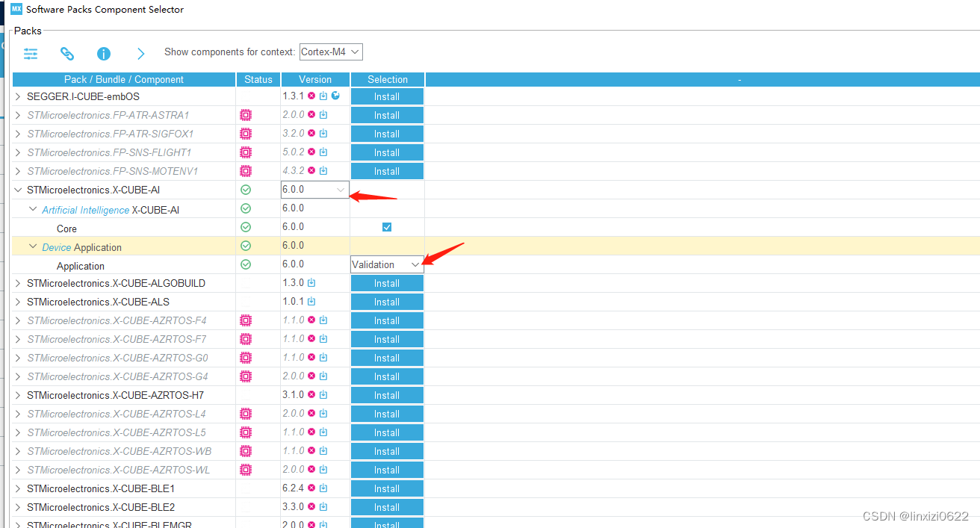Click download icon on X-CUBE-AZRTOS-H7 row
980x528 pixels.
pyautogui.click(x=323, y=395)
